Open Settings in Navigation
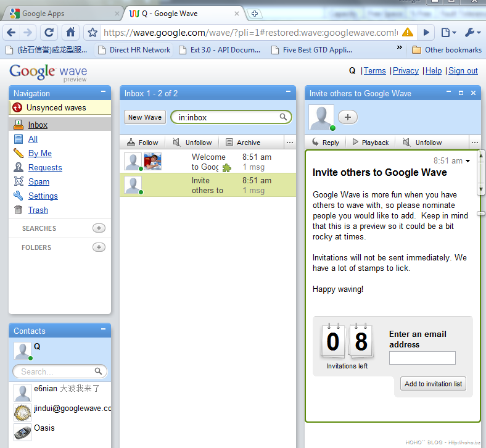Image resolution: width=486 pixels, height=448 pixels. (43, 196)
